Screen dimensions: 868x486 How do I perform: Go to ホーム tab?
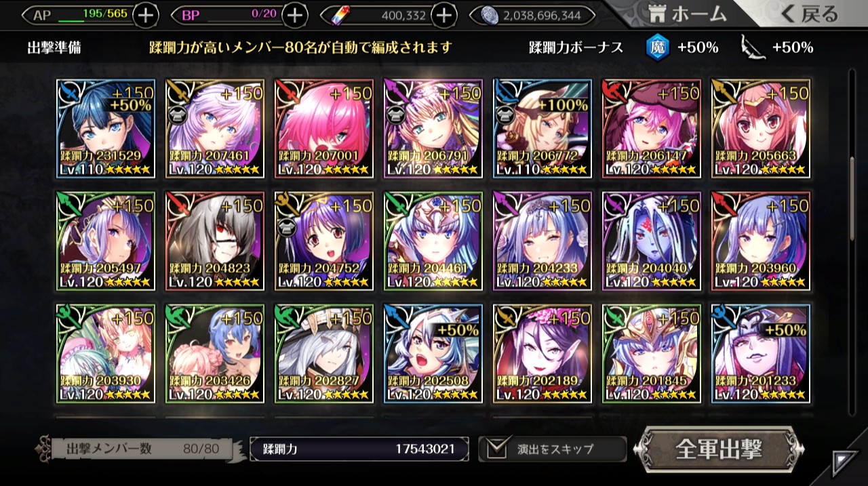coord(686,14)
